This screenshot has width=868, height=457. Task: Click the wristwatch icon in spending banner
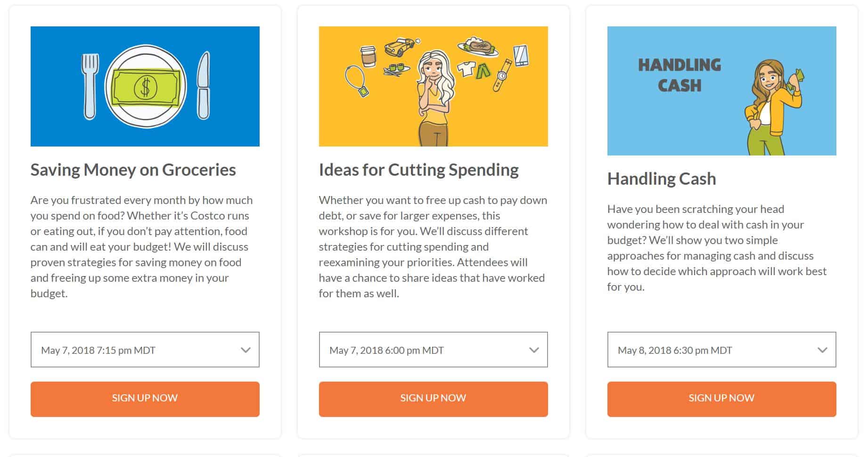point(502,74)
